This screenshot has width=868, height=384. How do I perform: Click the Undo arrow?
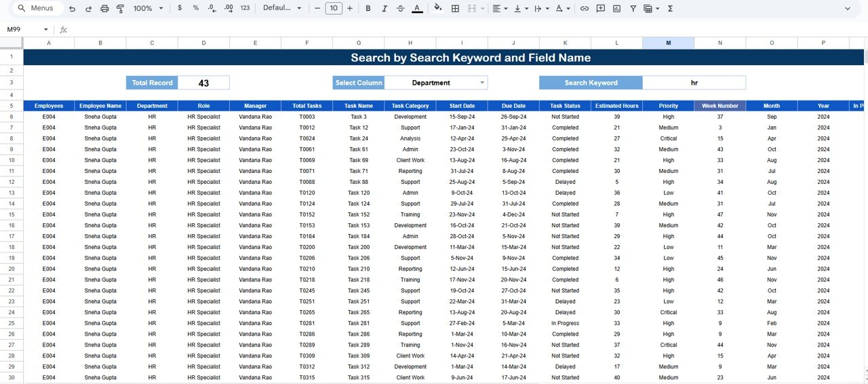tap(71, 9)
